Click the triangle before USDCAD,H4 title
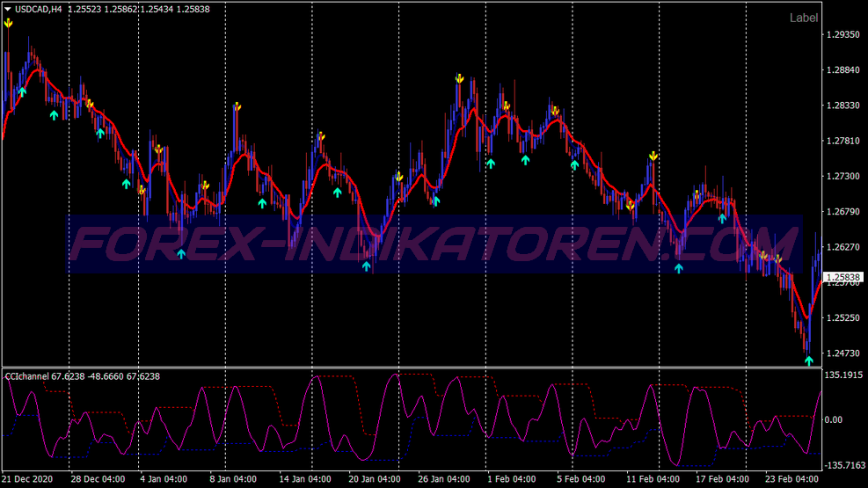 tap(8, 9)
